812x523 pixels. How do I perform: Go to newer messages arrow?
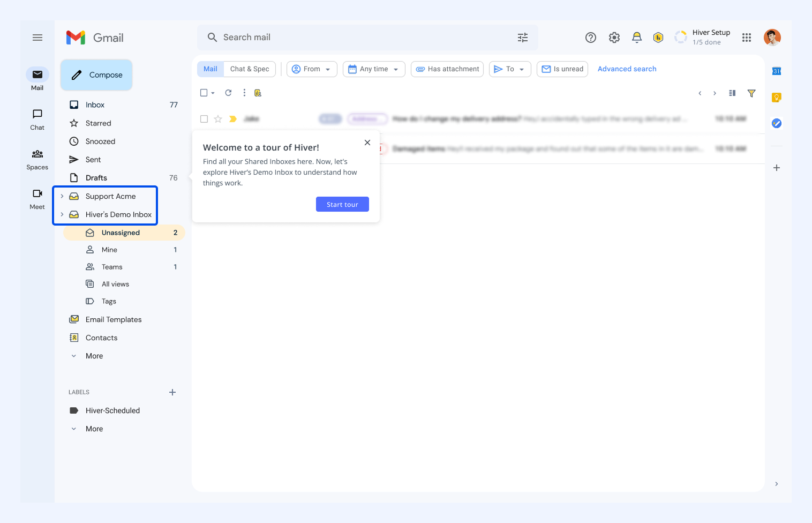700,93
